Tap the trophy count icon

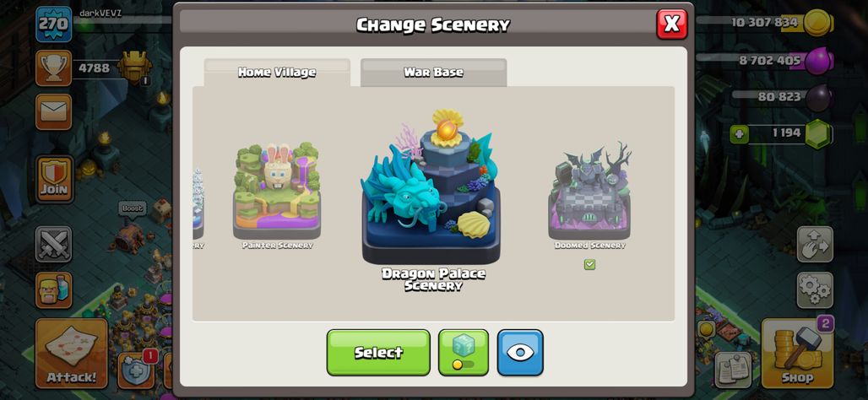pos(54,68)
